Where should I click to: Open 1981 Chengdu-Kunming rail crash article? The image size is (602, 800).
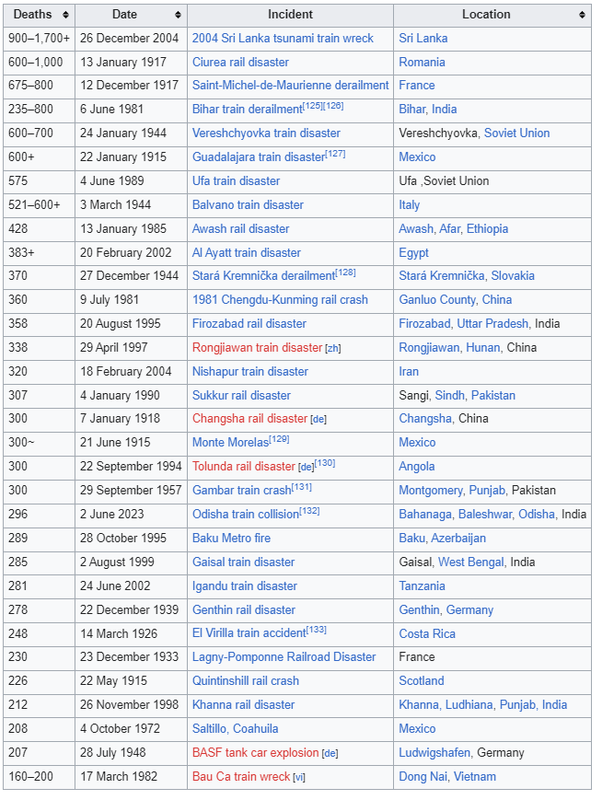point(280,300)
